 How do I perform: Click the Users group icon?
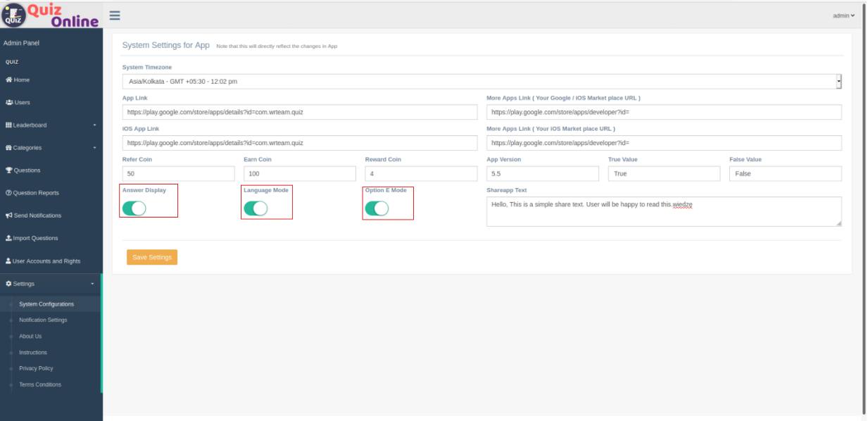9,102
